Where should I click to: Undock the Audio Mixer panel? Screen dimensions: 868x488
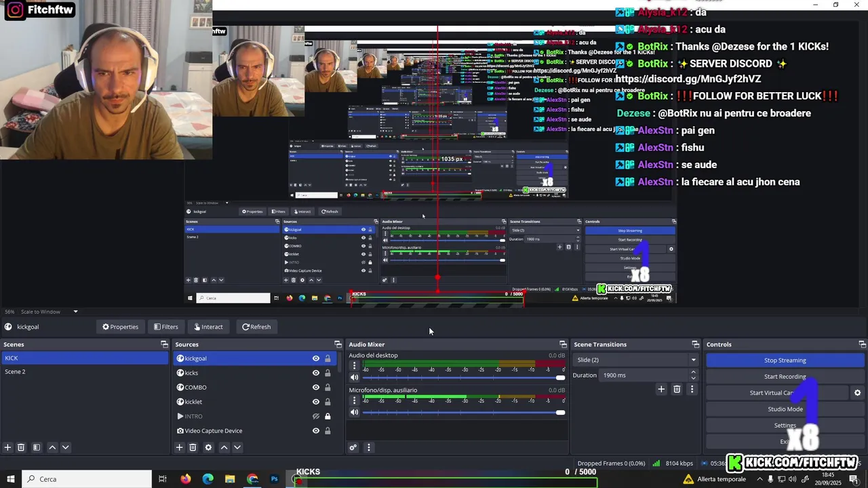pos(563,344)
